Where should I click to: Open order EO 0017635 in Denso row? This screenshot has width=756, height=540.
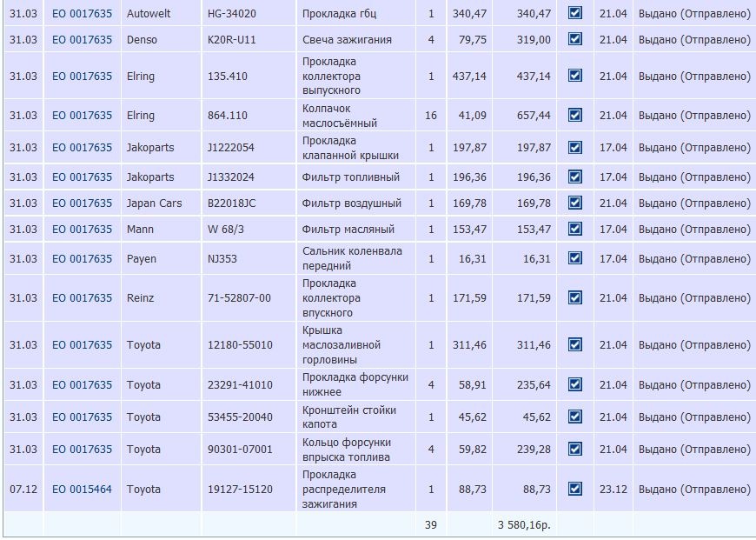tap(82, 40)
